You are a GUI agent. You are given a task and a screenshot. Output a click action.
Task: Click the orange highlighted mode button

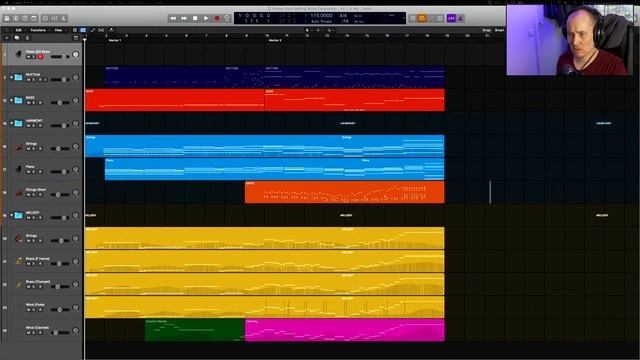click(x=422, y=18)
